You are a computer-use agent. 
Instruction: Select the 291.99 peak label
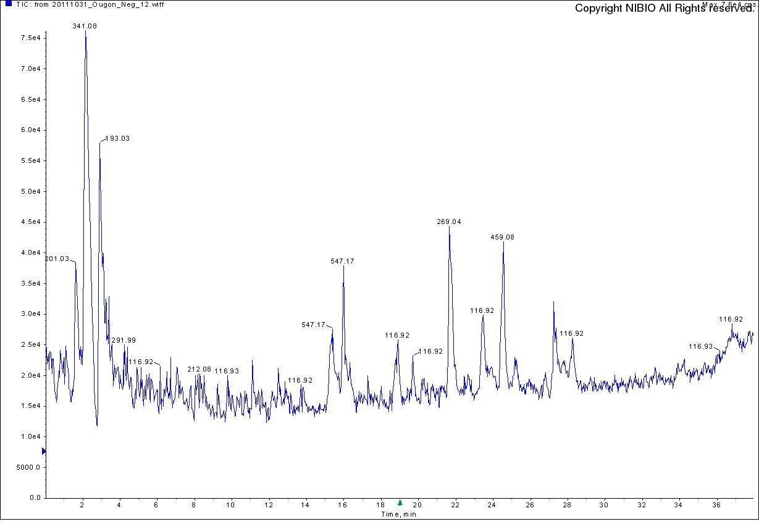(124, 341)
